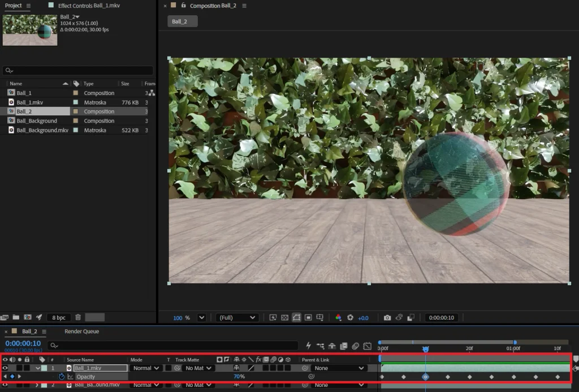Open the Project panel menu

(x=28, y=6)
